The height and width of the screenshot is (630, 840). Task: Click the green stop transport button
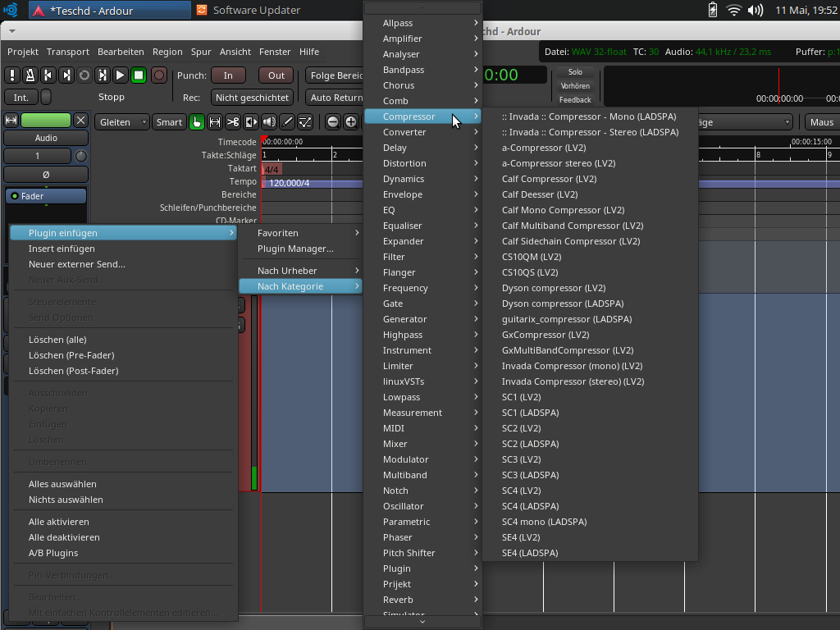tap(139, 75)
